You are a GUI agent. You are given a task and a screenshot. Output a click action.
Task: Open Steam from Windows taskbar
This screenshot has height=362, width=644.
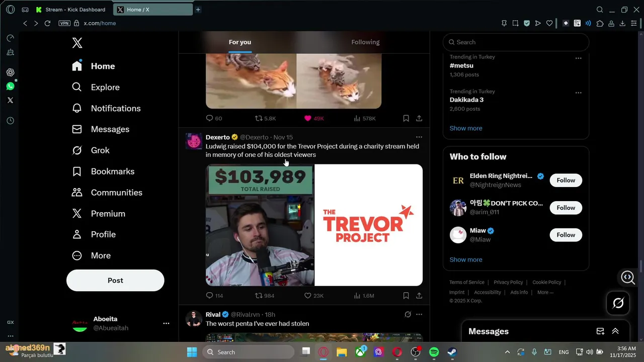click(452, 352)
